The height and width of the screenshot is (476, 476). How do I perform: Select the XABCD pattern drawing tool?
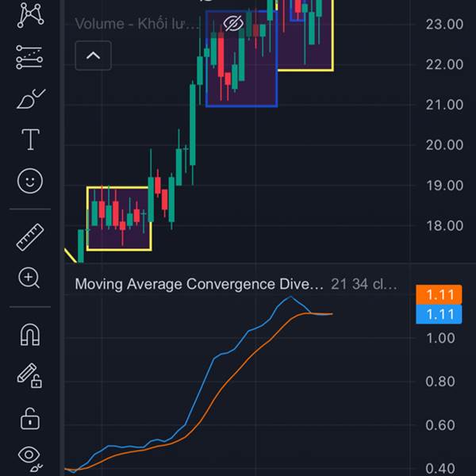point(30,14)
